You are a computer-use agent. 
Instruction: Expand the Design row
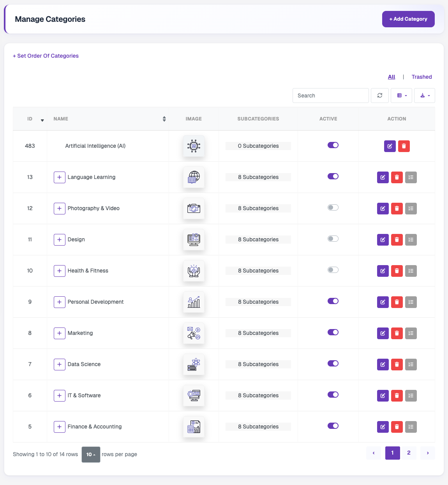pos(59,240)
